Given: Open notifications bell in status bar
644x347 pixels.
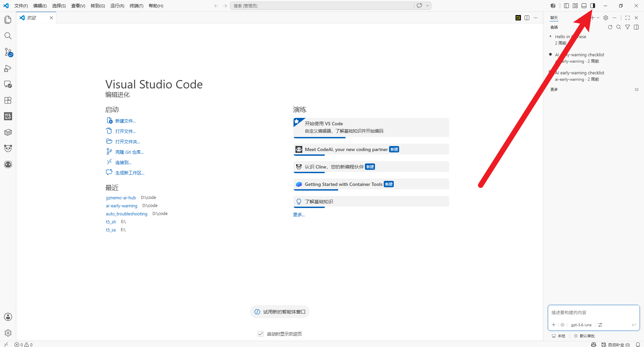Looking at the screenshot, I should pyautogui.click(x=638, y=344).
